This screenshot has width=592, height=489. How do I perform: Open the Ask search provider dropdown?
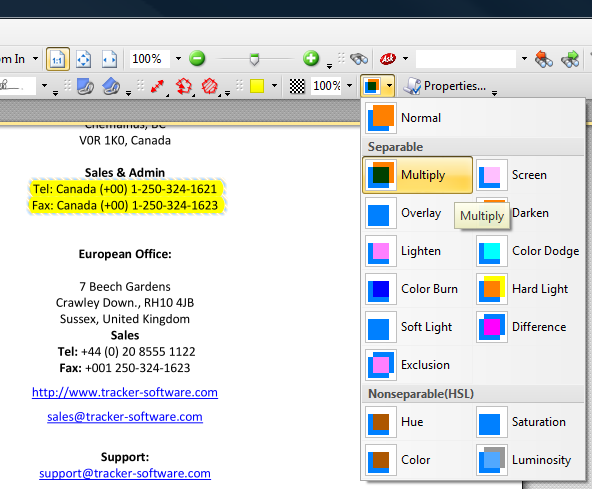click(405, 59)
